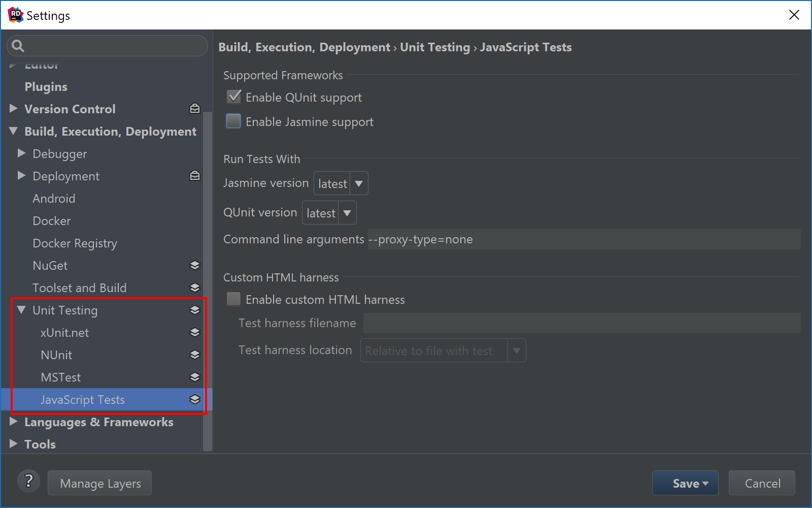Select the Plugins settings page
This screenshot has height=508, width=812.
tap(46, 87)
